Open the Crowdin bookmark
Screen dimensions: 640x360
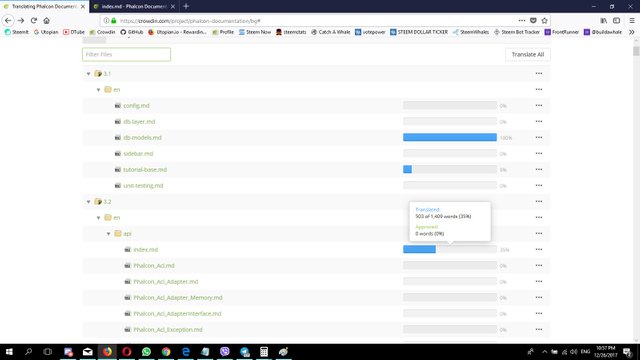pos(102,32)
